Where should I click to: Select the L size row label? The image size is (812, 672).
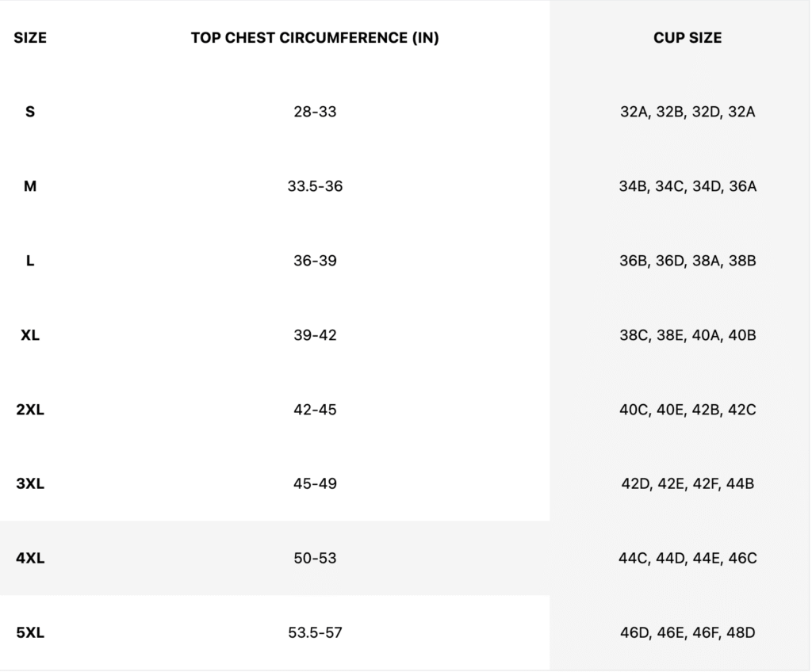point(30,261)
